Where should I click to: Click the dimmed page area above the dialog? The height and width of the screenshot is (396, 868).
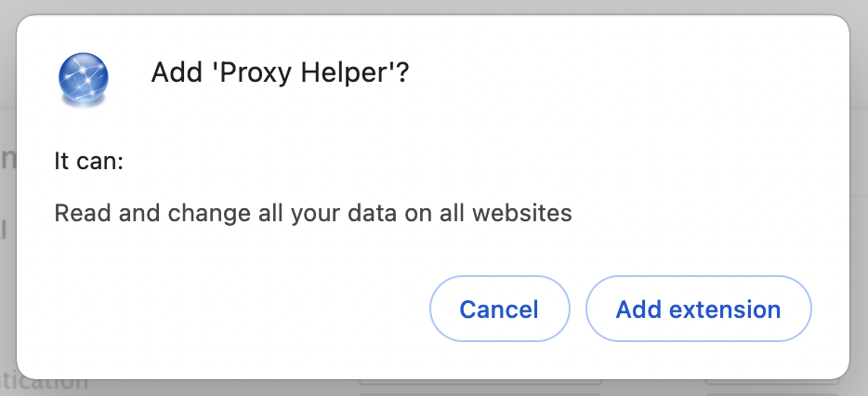point(434,7)
